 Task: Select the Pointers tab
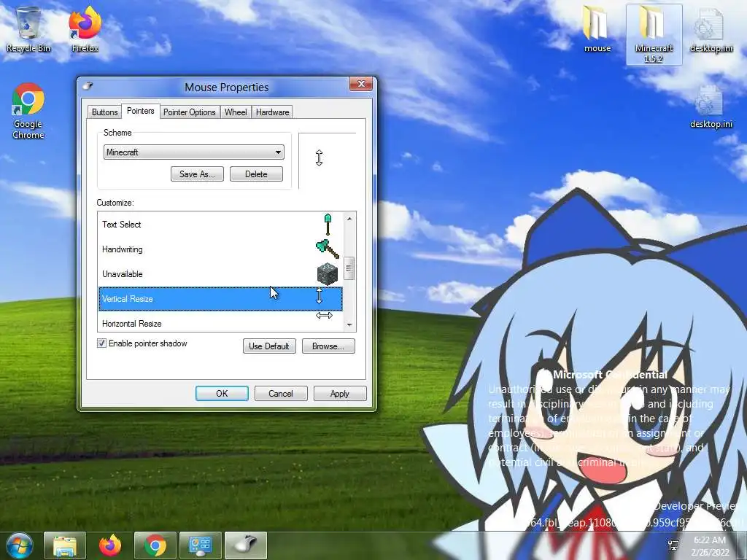141,111
